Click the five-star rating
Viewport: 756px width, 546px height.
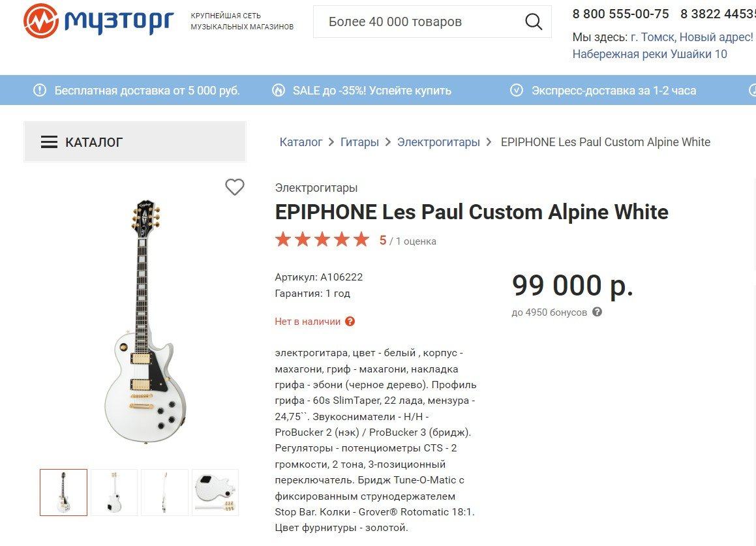(x=322, y=240)
